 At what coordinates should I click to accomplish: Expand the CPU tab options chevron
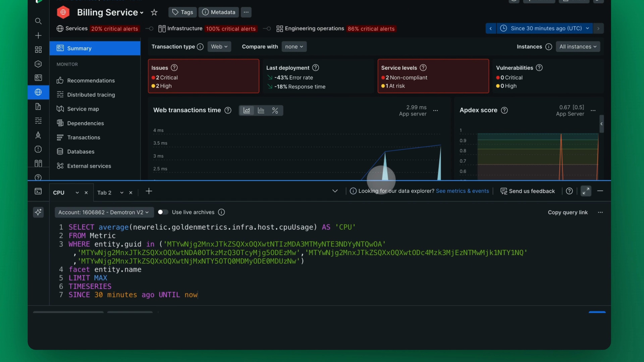[77, 193]
